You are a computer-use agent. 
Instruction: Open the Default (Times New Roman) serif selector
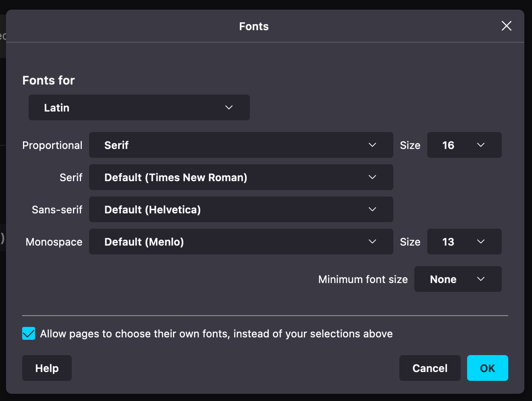pyautogui.click(x=241, y=177)
